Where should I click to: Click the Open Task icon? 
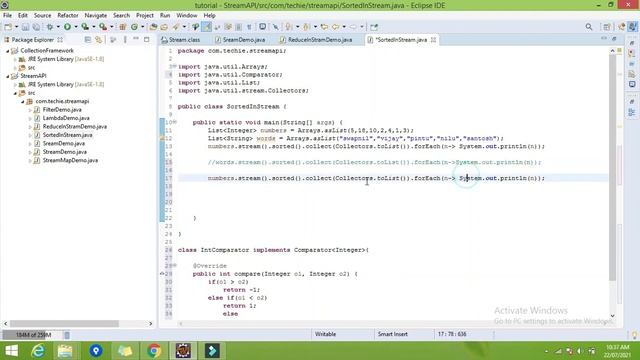(164, 27)
